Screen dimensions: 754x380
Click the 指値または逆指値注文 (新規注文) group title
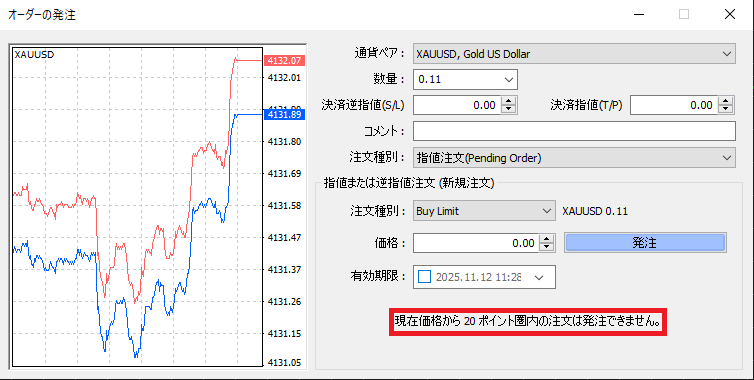tap(409, 183)
